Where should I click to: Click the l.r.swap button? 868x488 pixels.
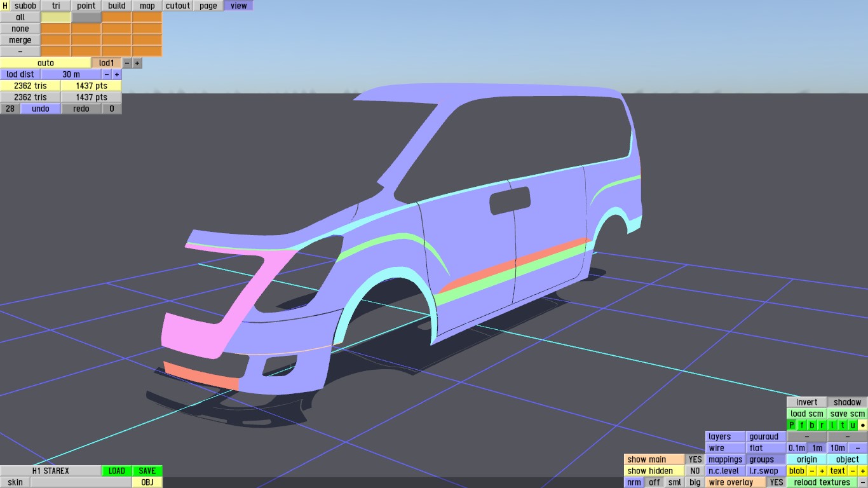coord(766,471)
